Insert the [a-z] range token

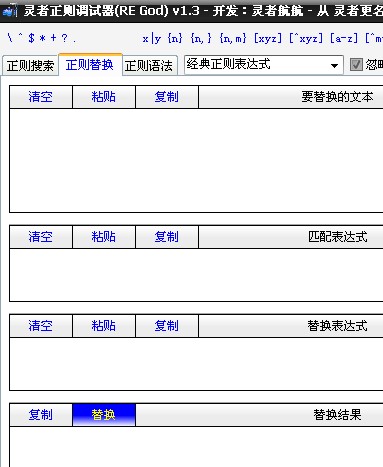(x=344, y=39)
